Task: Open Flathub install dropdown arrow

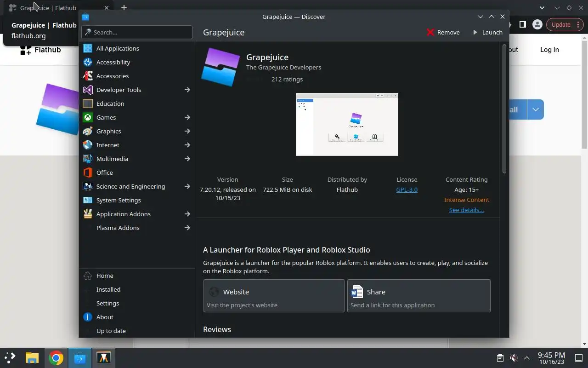Action: [x=536, y=109]
